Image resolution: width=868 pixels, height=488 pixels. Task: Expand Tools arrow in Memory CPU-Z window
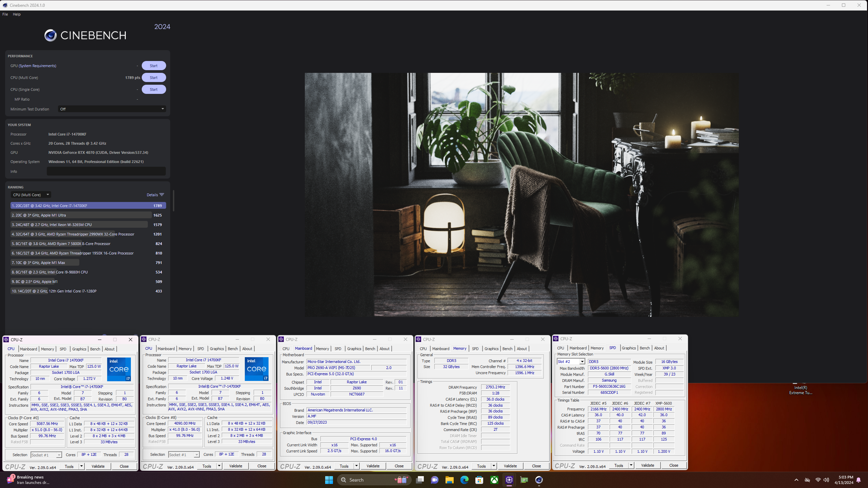tap(494, 466)
